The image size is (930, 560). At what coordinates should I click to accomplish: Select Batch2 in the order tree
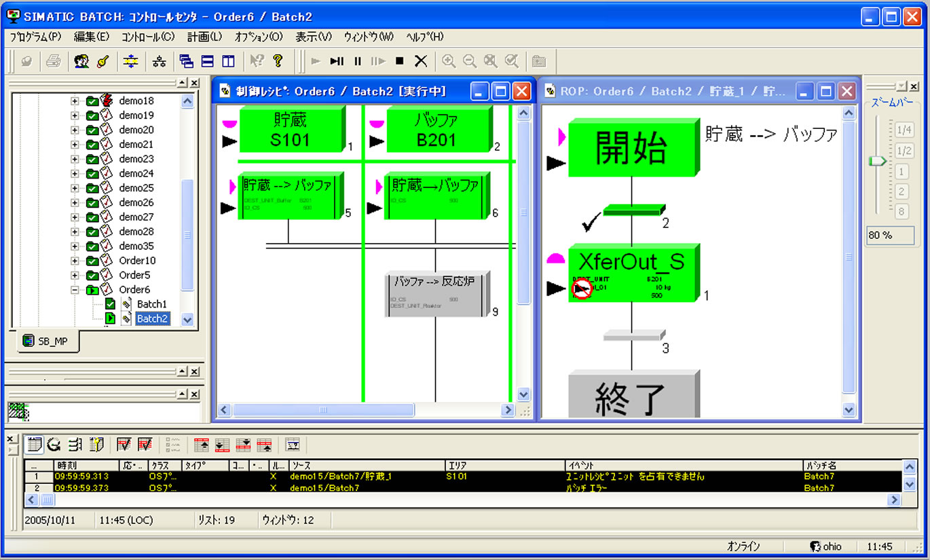point(152,318)
